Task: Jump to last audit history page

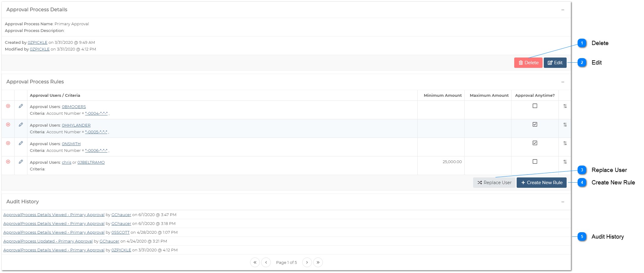Action: (318, 262)
